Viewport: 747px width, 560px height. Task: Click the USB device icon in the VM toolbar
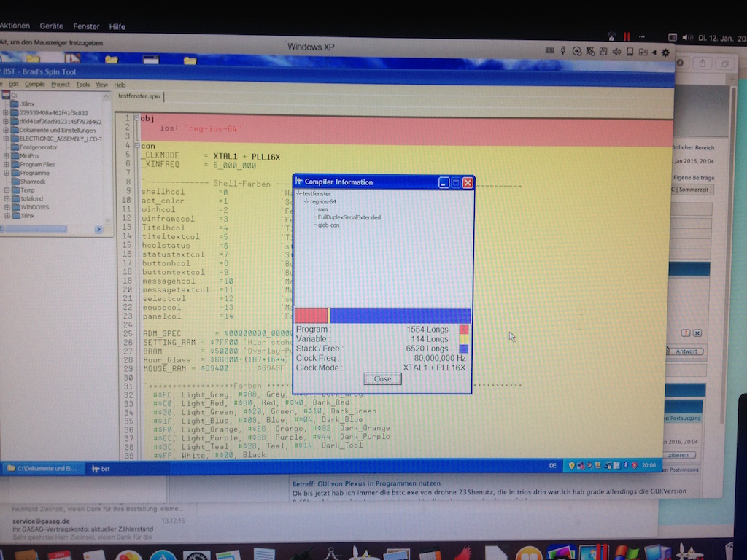[564, 50]
